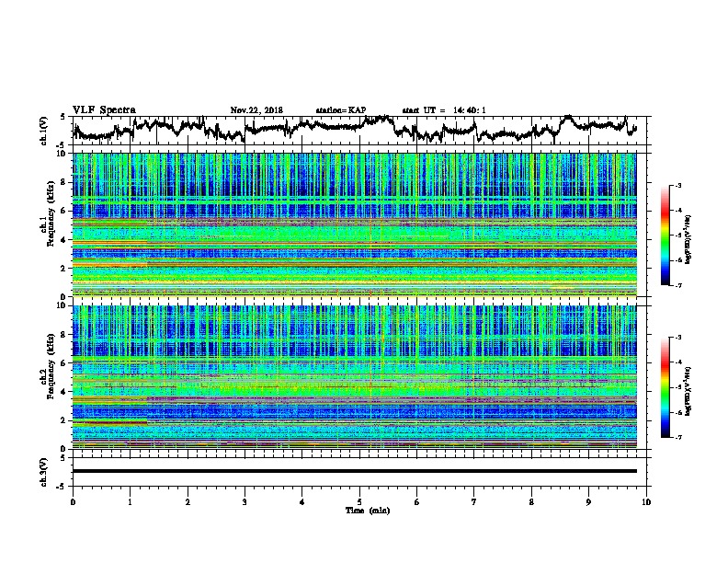Click the "8" kHz tick on ch.1 spectrogram
The image size is (728, 563).
[65, 182]
